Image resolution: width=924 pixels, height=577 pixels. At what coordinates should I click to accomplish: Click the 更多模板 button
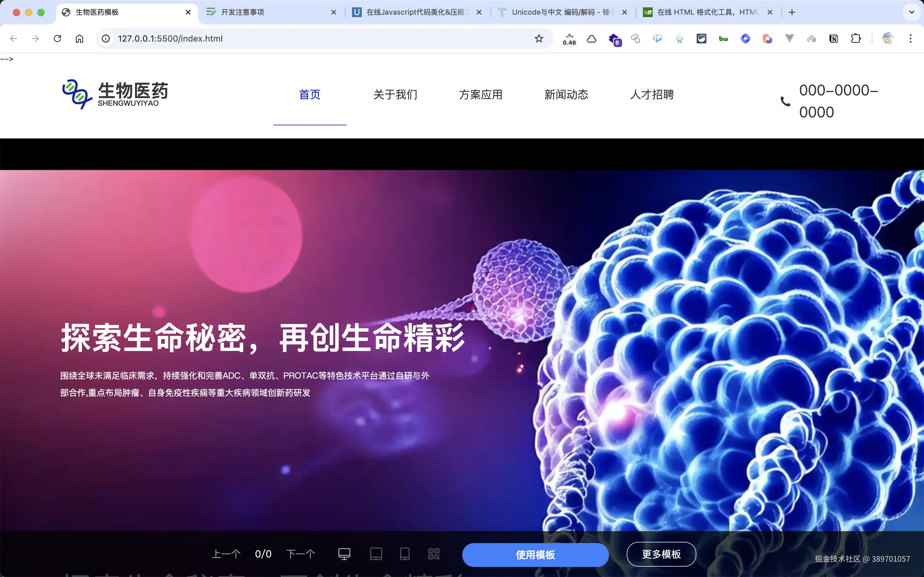[x=661, y=554]
